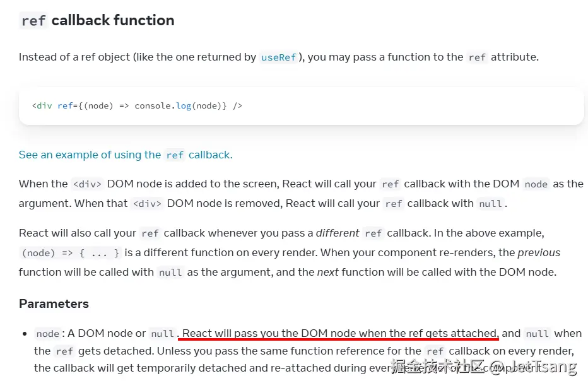Open "See an example of using the ref callback" link
The height and width of the screenshot is (388, 588).
pyautogui.click(x=125, y=155)
